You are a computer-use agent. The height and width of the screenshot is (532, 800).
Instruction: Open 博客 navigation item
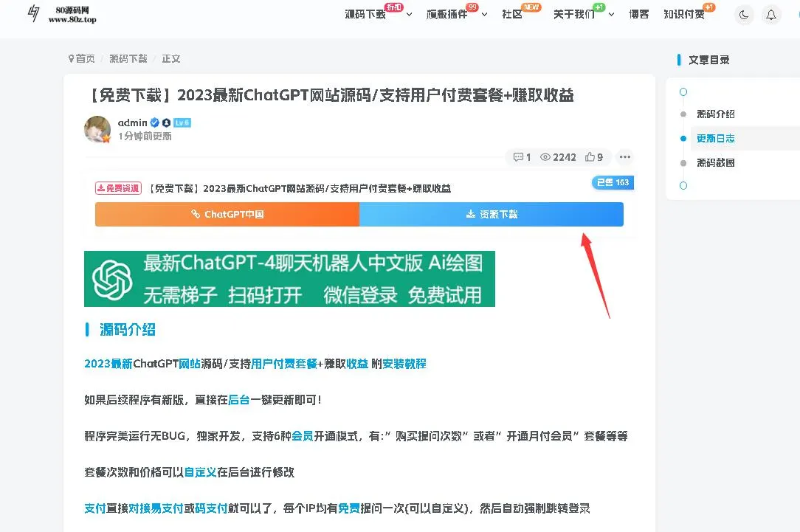point(639,14)
